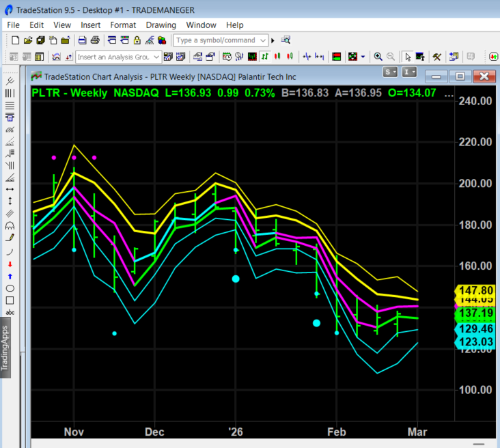Open the Edit menu
The width and height of the screenshot is (500, 448).
(36, 25)
